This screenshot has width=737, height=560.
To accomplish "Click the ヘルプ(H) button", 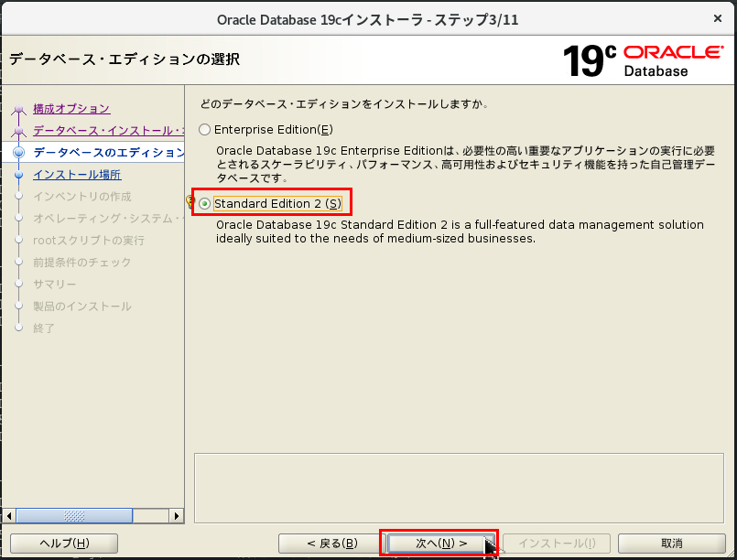I will [62, 543].
